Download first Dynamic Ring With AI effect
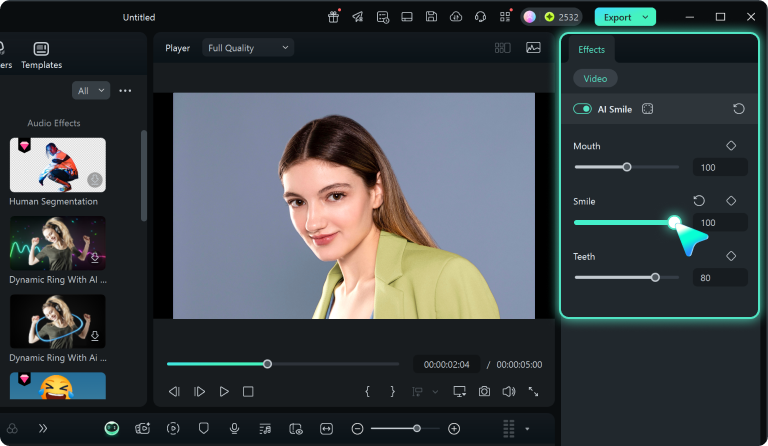 [95, 257]
